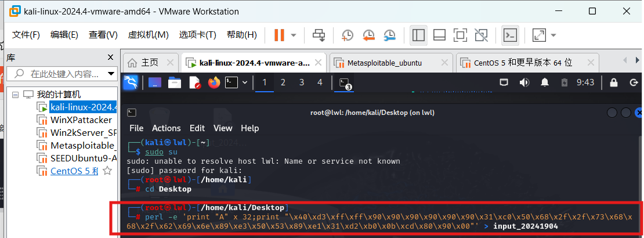This screenshot has width=644, height=238.
Task: Switch to workspace 2
Action: 283,82
